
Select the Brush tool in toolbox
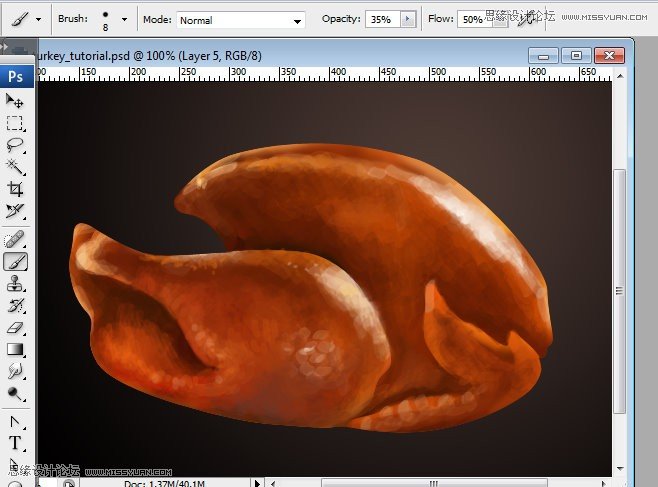[16, 262]
